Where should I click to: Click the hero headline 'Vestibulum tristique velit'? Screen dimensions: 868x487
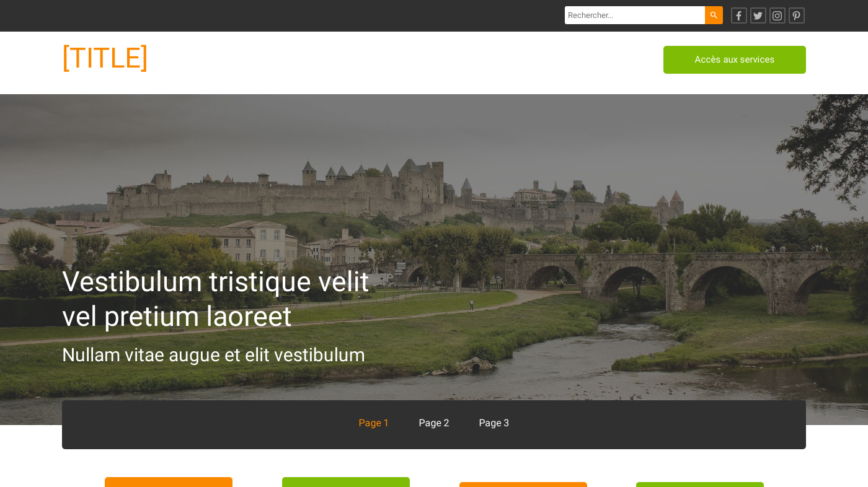pos(215,282)
